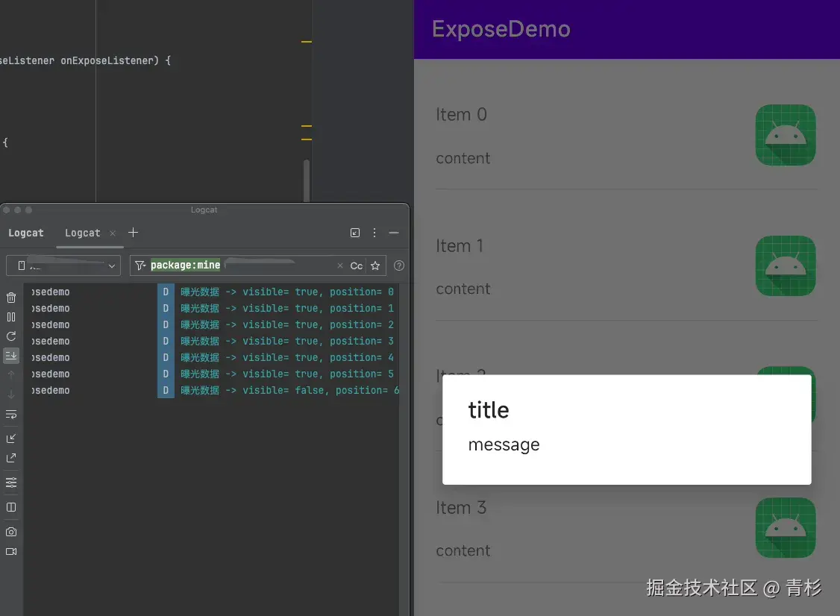This screenshot has height=616, width=840.
Task: Float the Logcat window using corner arrow icon
Action: [11, 457]
